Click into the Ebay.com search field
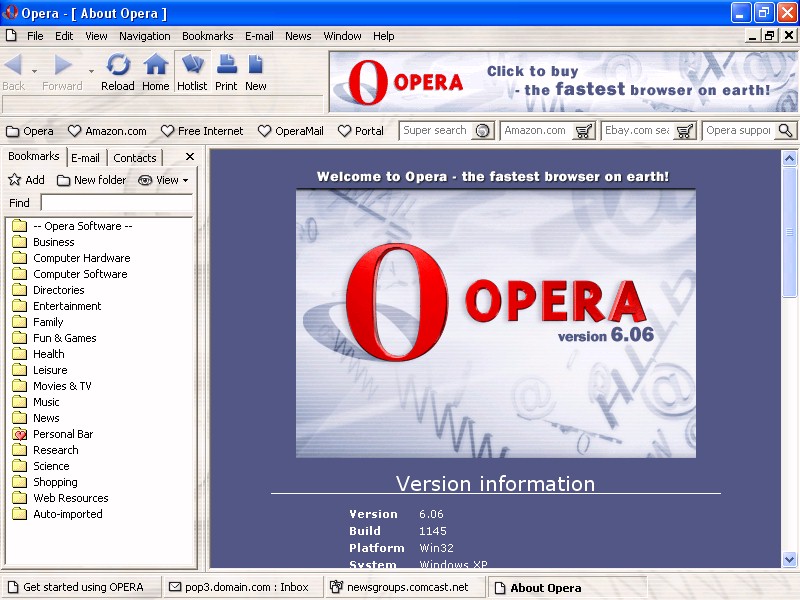Screen dimensions: 800x600 (637, 131)
